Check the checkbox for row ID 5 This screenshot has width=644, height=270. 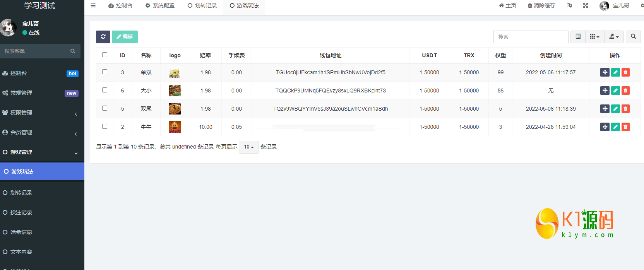(x=104, y=108)
